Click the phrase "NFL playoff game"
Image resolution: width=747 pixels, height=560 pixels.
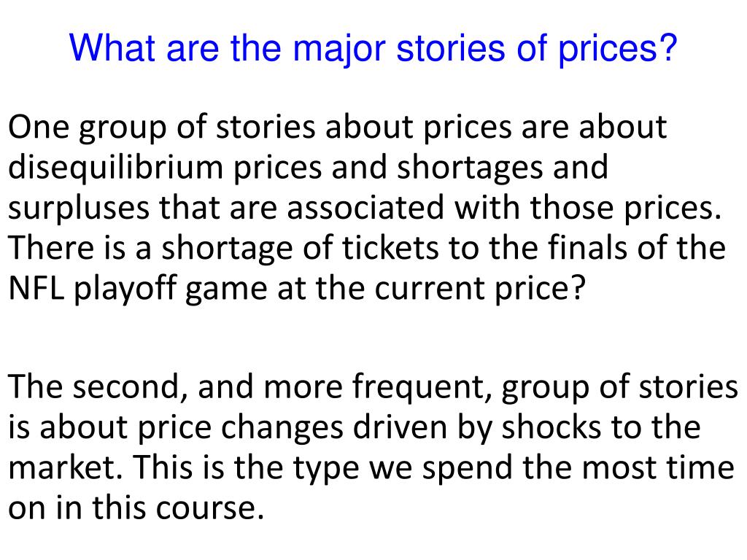tap(138, 289)
